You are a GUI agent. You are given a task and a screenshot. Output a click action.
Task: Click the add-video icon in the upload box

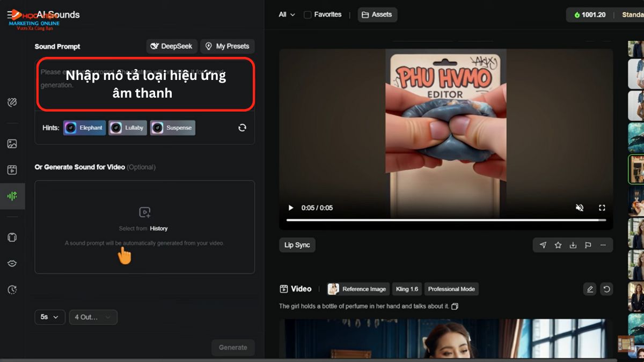pos(144,212)
